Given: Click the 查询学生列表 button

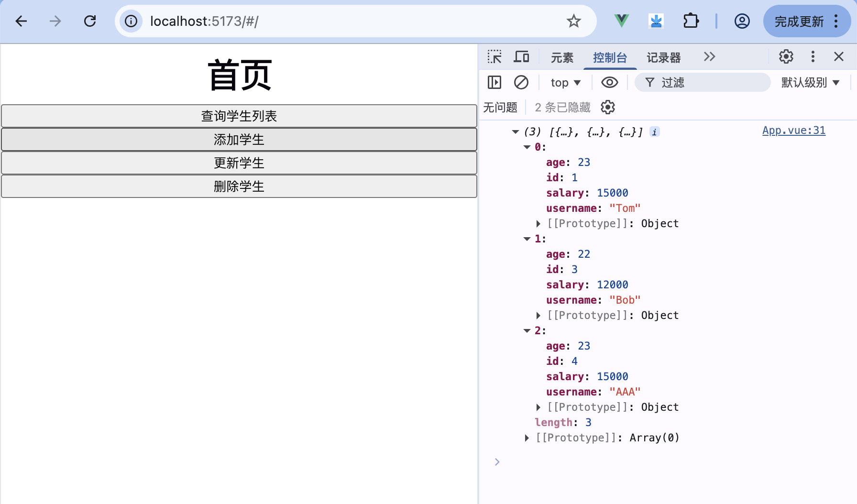Looking at the screenshot, I should pos(239,116).
